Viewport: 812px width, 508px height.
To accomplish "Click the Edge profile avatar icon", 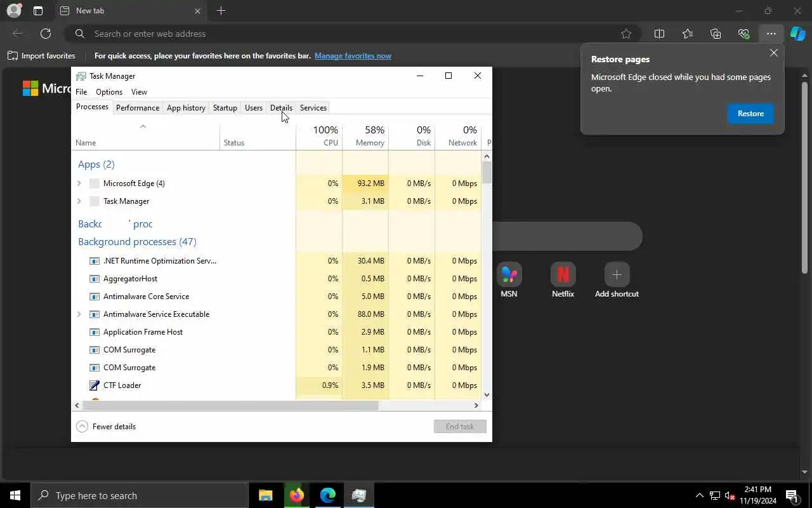I will [x=13, y=11].
